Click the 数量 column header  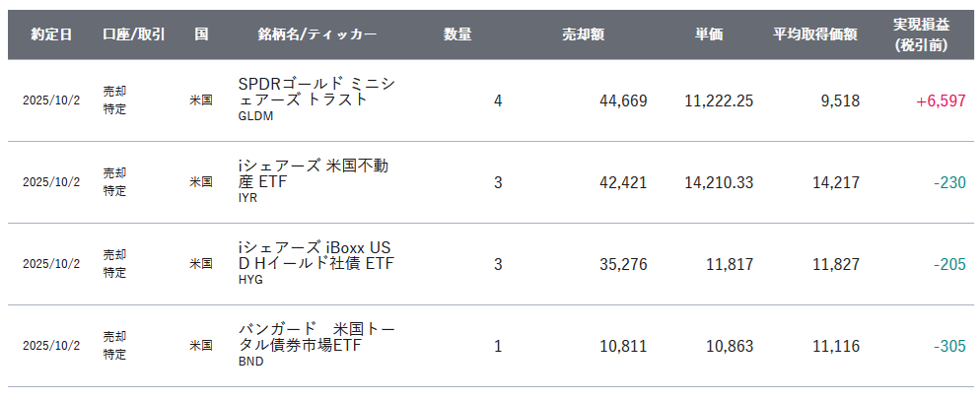click(457, 35)
